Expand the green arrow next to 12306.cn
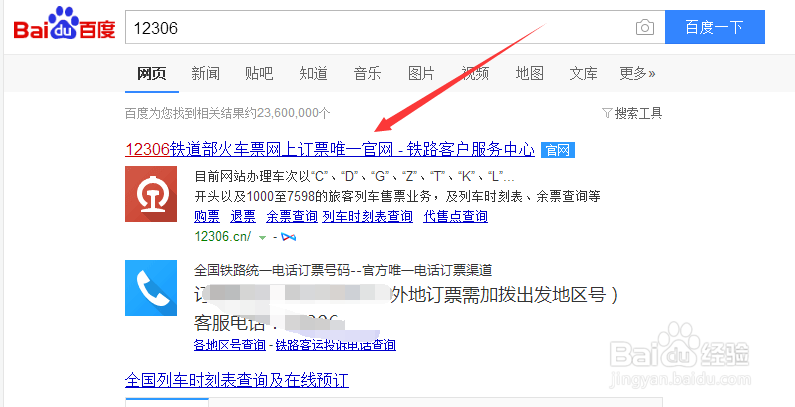The image size is (795, 407). pyautogui.click(x=262, y=237)
